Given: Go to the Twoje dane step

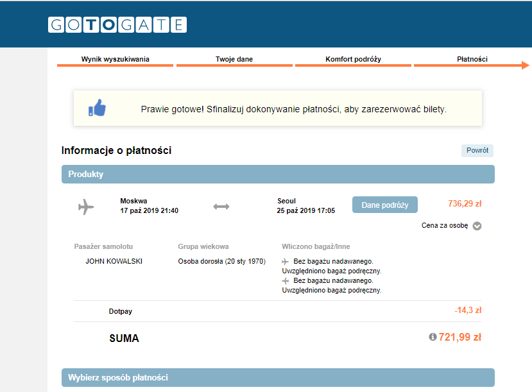Looking at the screenshot, I should 234,59.
